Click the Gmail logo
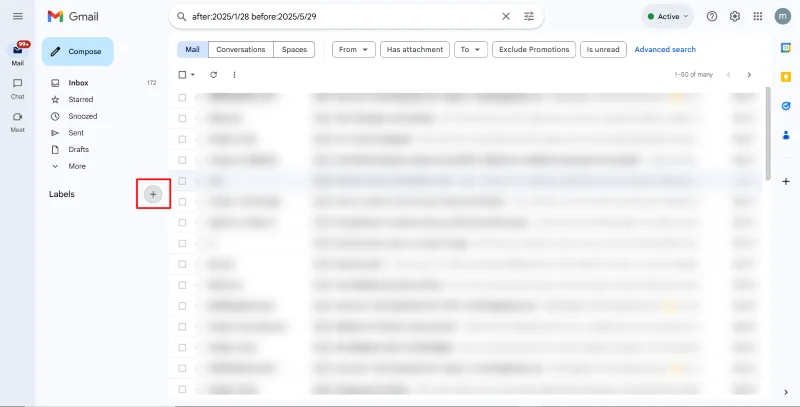Screen dimensions: 800x407 [73, 16]
